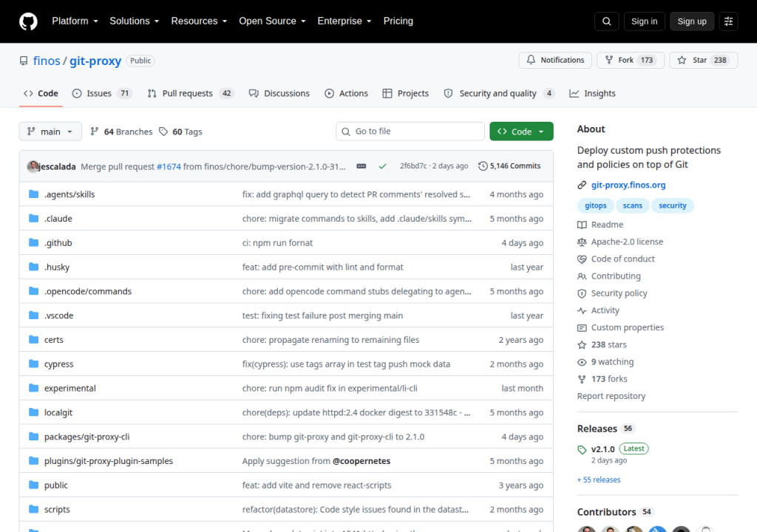
Task: Open the Contributing link in About
Action: point(616,276)
